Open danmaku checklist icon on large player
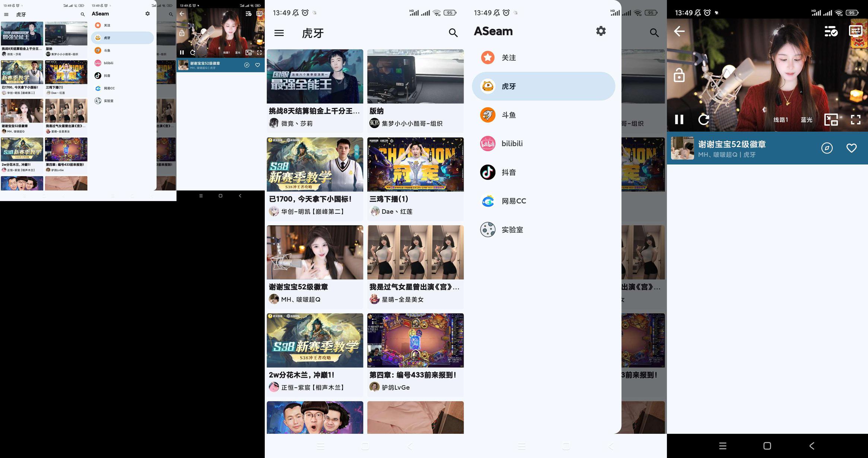 point(831,31)
